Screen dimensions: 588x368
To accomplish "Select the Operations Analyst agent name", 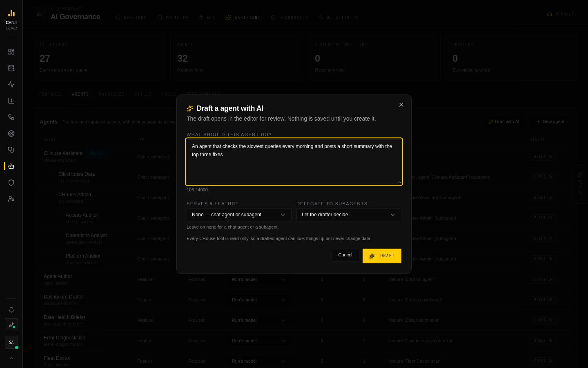I will coord(87,236).
